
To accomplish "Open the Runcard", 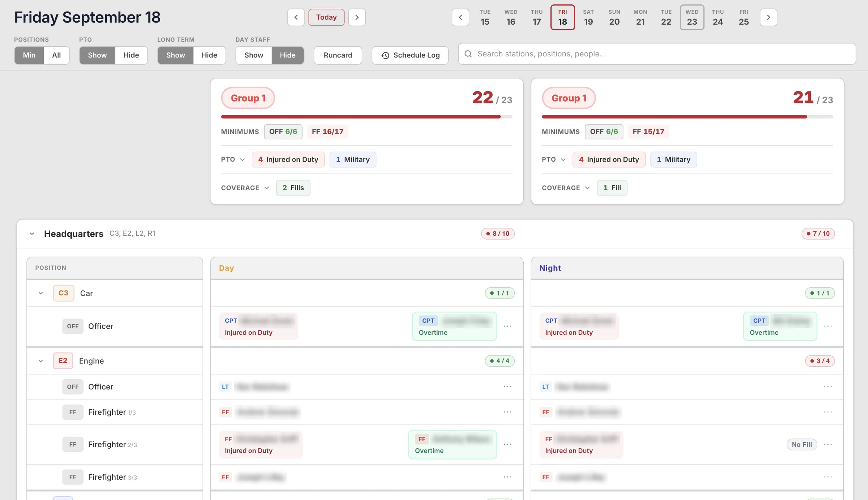I will [338, 55].
